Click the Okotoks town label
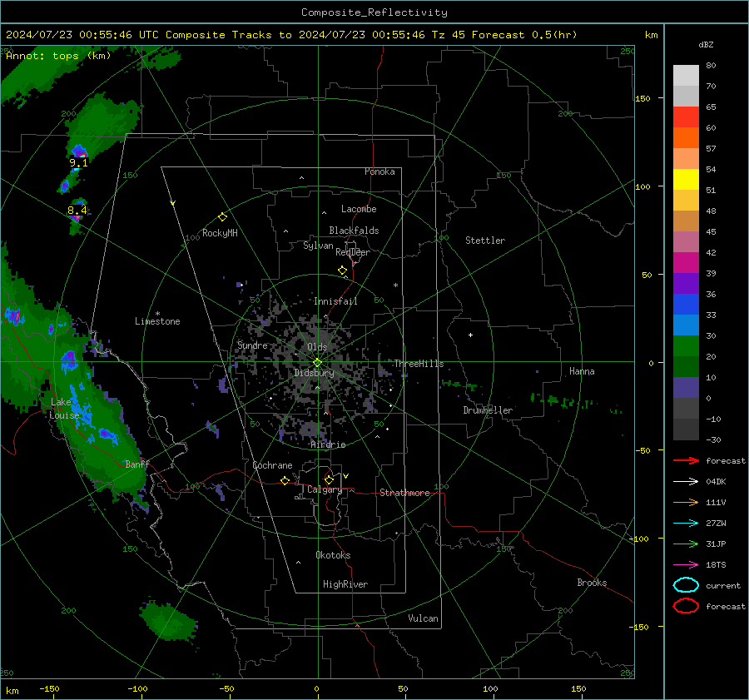 pos(333,555)
